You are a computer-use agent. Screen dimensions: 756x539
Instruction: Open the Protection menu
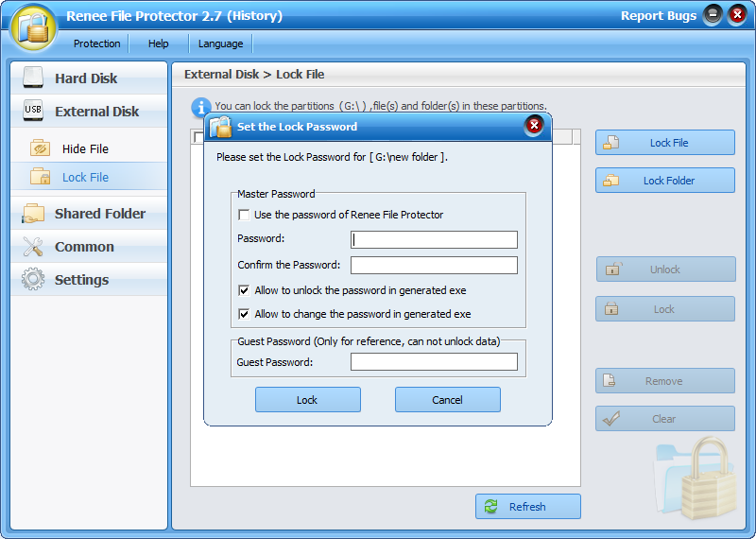pyautogui.click(x=97, y=43)
